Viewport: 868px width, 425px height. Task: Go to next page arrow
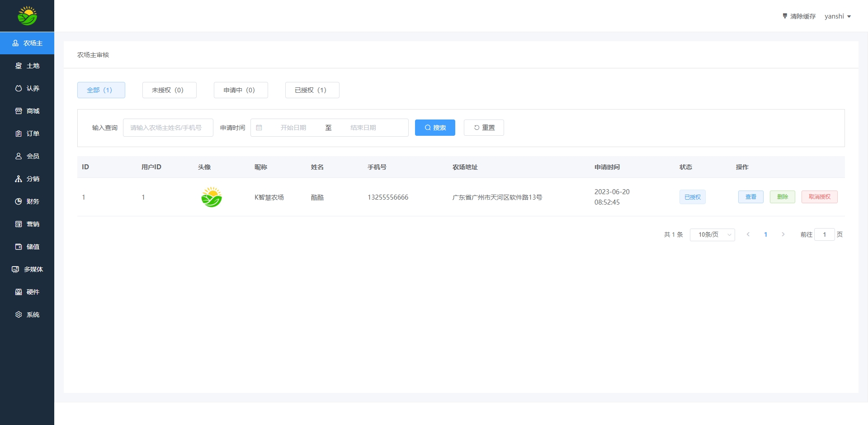(x=783, y=234)
